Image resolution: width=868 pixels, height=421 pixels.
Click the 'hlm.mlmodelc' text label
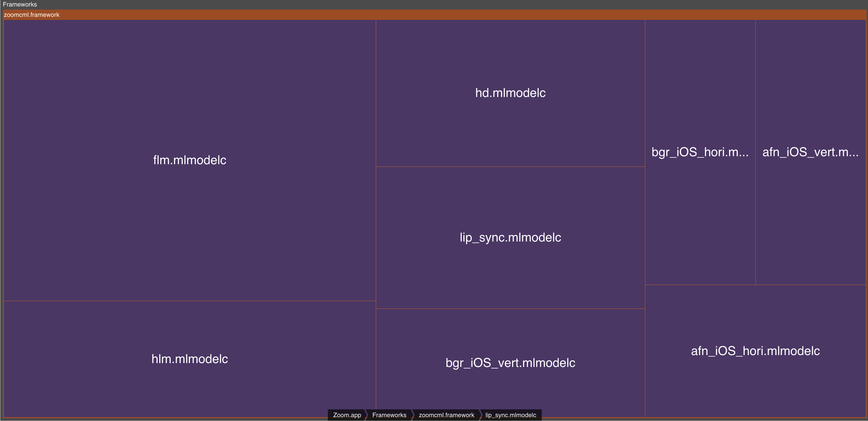coord(189,359)
